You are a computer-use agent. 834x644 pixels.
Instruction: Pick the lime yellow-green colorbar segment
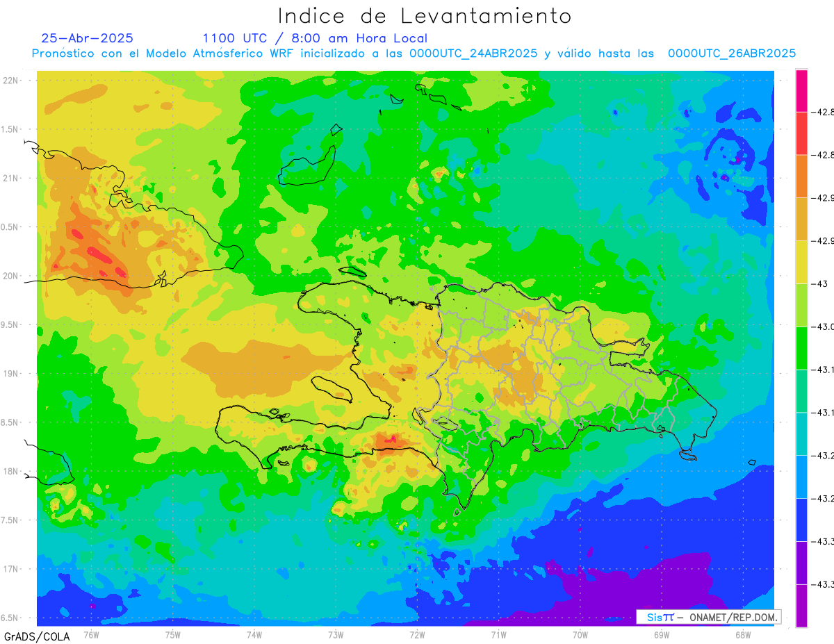pyautogui.click(x=801, y=305)
